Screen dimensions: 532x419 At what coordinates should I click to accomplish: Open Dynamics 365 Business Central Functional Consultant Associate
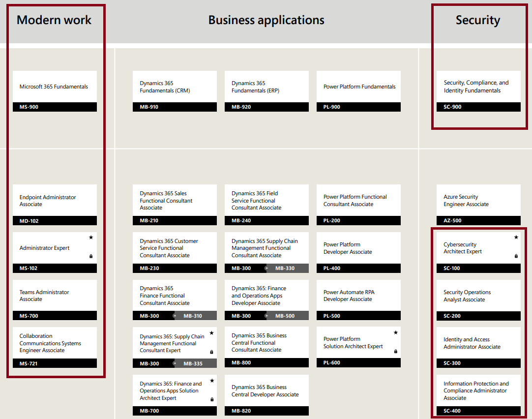259,343
